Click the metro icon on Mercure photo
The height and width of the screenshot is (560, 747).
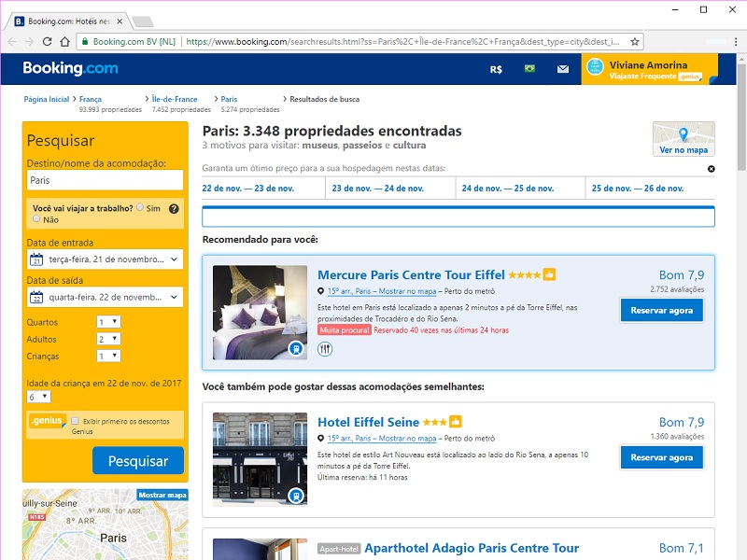pyautogui.click(x=296, y=348)
